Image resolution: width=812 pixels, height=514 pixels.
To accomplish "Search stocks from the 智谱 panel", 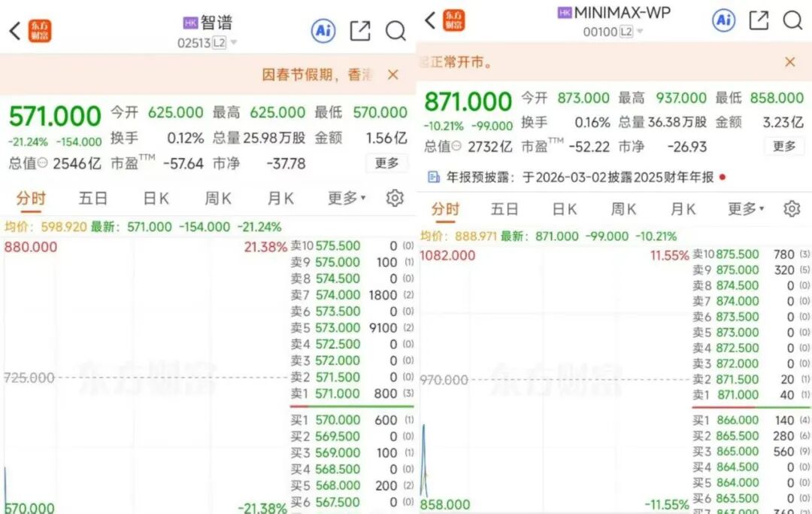I will pyautogui.click(x=395, y=31).
